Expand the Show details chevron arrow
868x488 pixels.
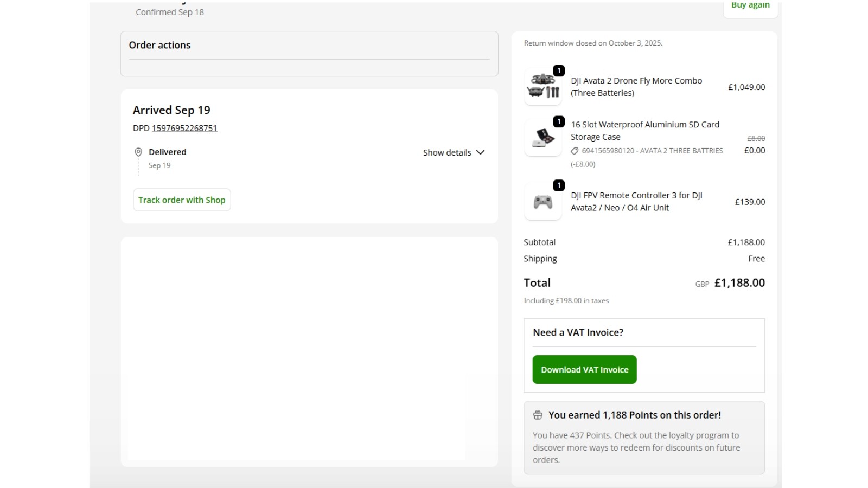[x=480, y=152]
